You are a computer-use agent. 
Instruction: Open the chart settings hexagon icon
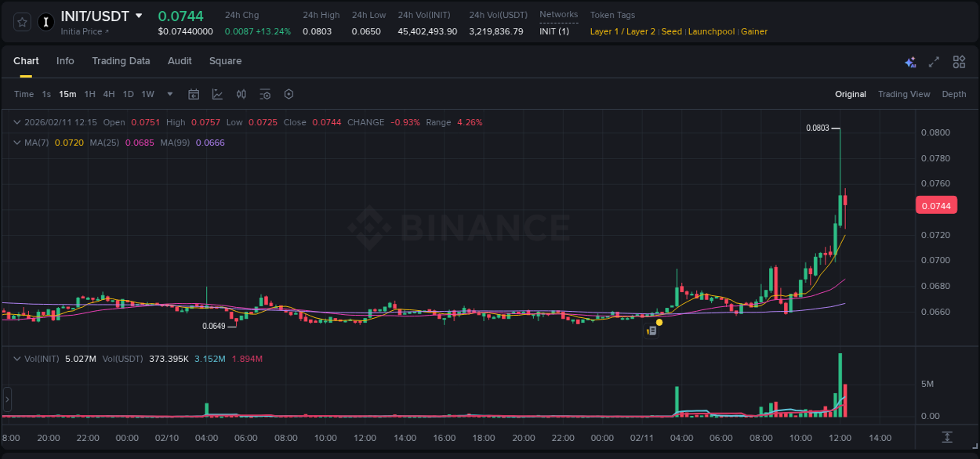(289, 94)
